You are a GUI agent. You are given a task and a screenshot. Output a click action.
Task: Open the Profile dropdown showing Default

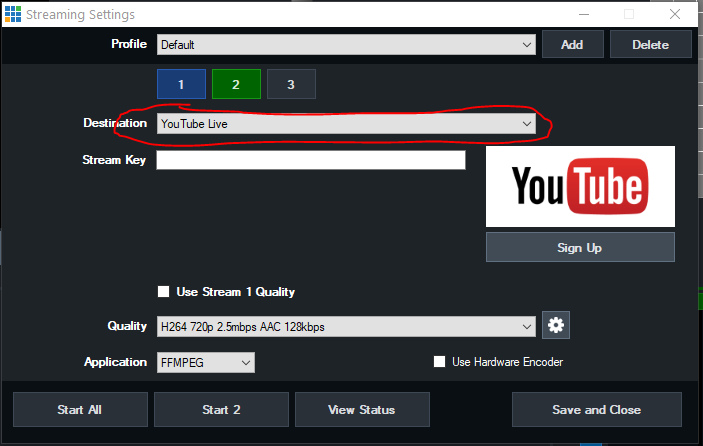click(x=346, y=45)
